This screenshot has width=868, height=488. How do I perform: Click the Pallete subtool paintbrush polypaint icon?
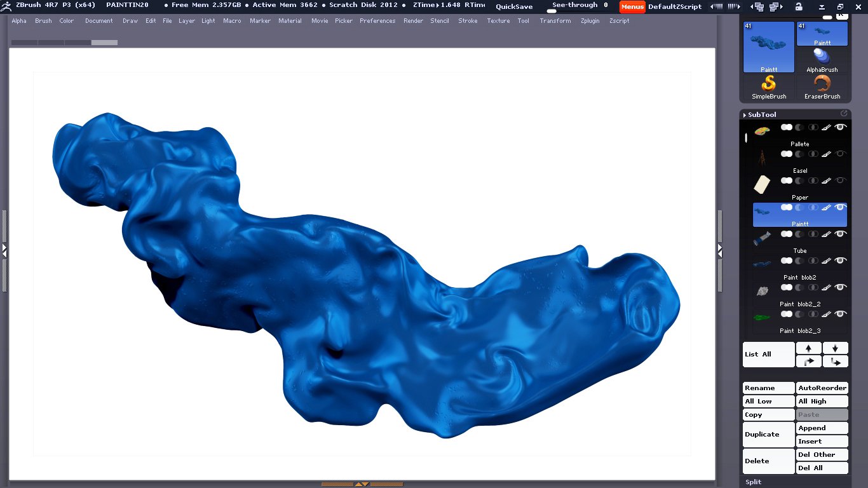[x=826, y=128]
